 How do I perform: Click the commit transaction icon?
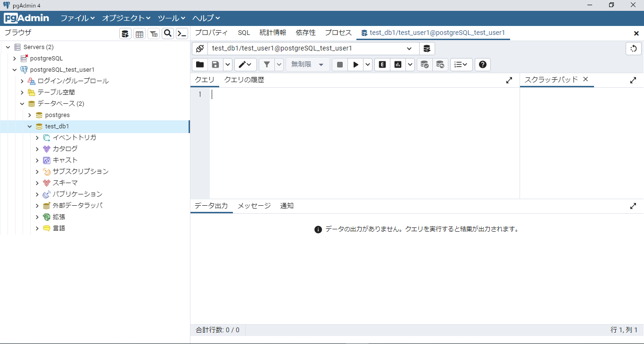(425, 65)
